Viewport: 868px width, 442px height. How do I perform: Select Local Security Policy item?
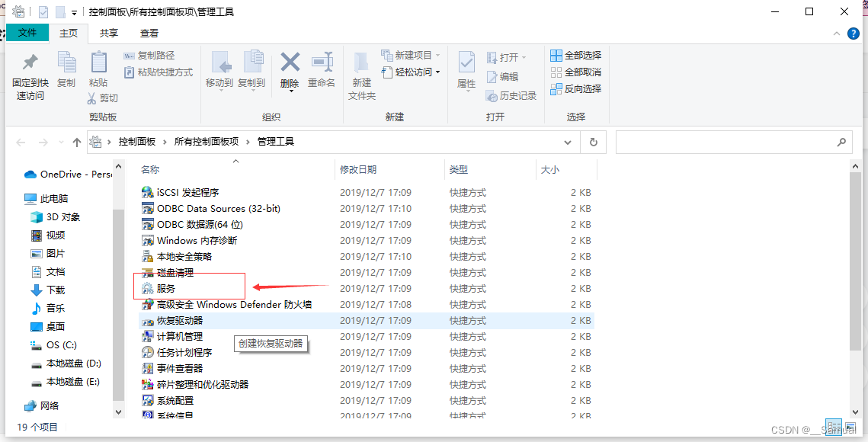pyautogui.click(x=367, y=257)
